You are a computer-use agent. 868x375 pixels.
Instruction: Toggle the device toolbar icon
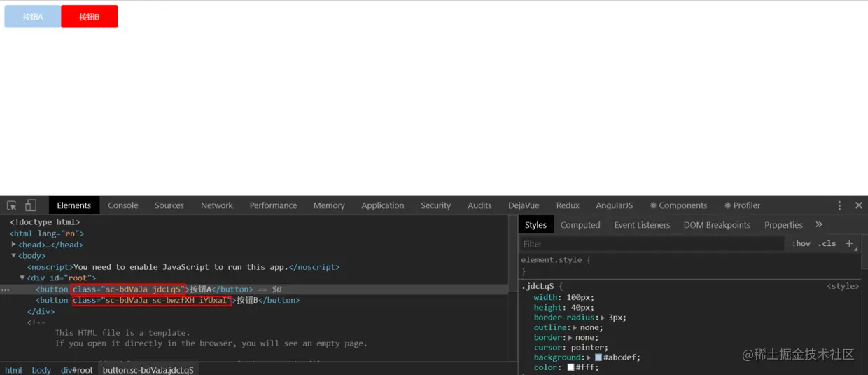[31, 205]
